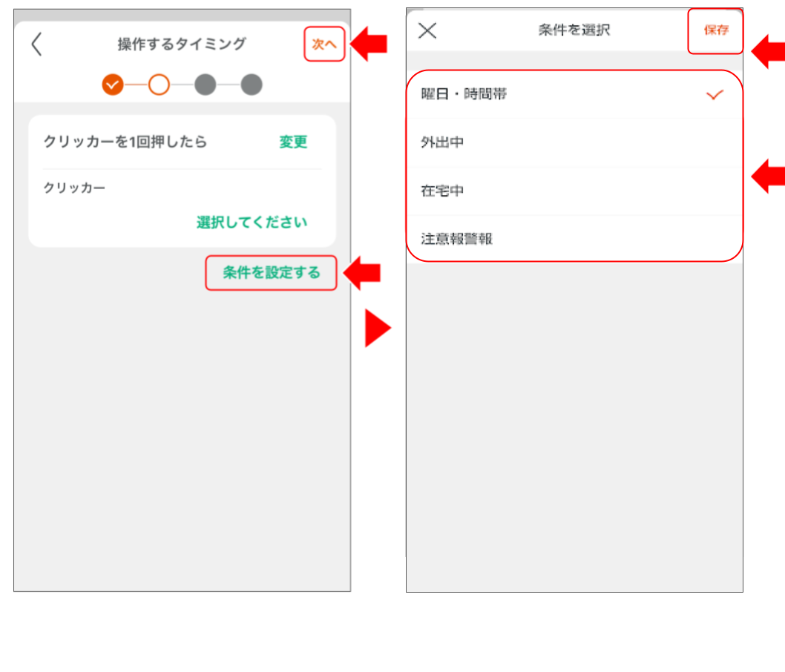Select the orange outlined second step circle
The image size is (785, 672).
[x=159, y=85]
